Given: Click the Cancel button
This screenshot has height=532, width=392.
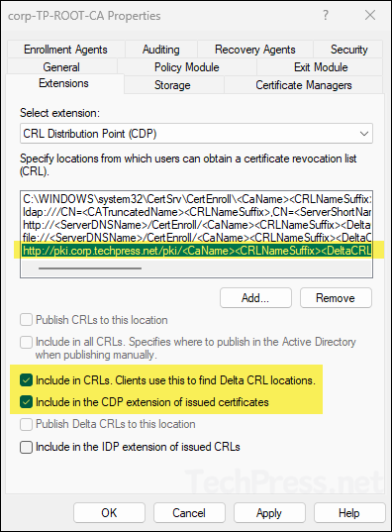Looking at the screenshot, I should tap(189, 512).
